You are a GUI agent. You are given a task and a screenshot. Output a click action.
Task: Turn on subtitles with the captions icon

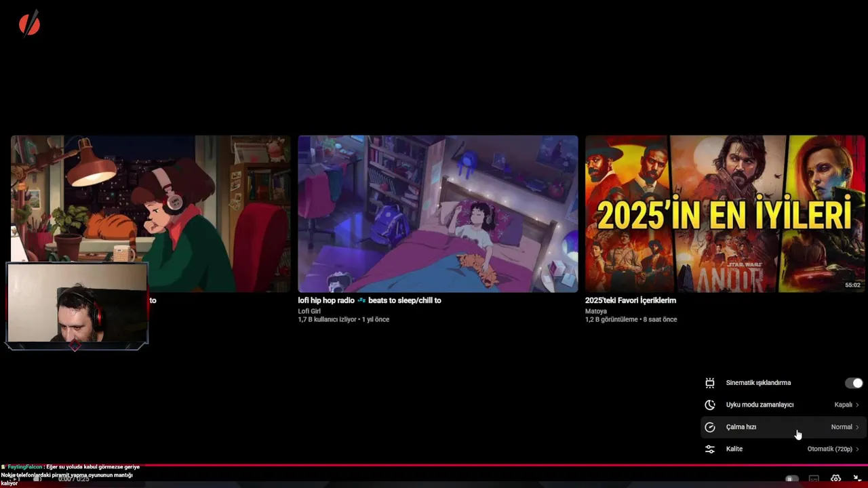[814, 479]
